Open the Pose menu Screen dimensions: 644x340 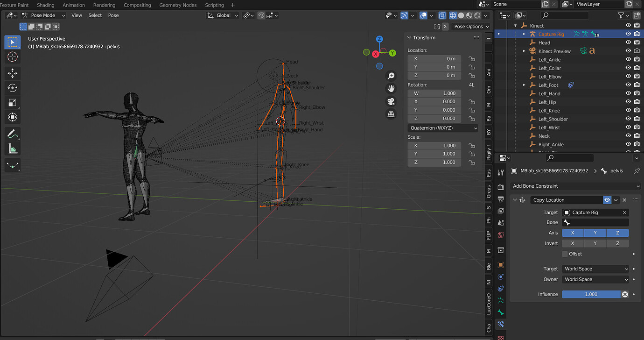coord(113,15)
